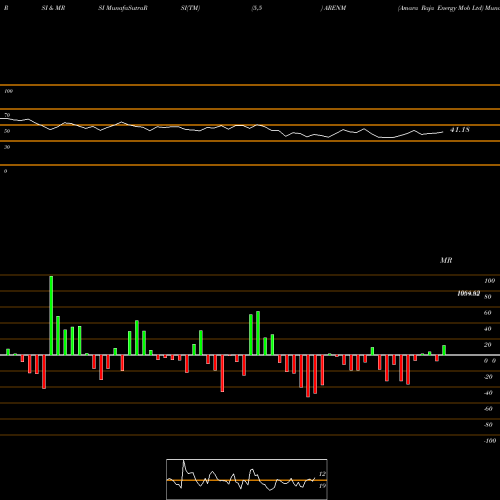500x500 pixels.
Task: Click MR axis label 40
Action: point(488,329)
